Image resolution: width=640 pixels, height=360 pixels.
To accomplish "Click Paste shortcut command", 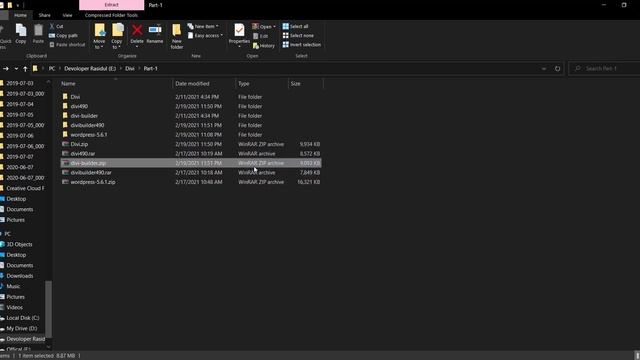I will coord(67,44).
